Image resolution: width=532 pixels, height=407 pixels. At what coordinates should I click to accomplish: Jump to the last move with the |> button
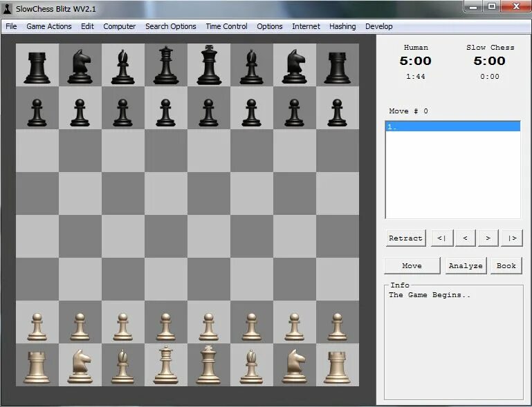512,238
